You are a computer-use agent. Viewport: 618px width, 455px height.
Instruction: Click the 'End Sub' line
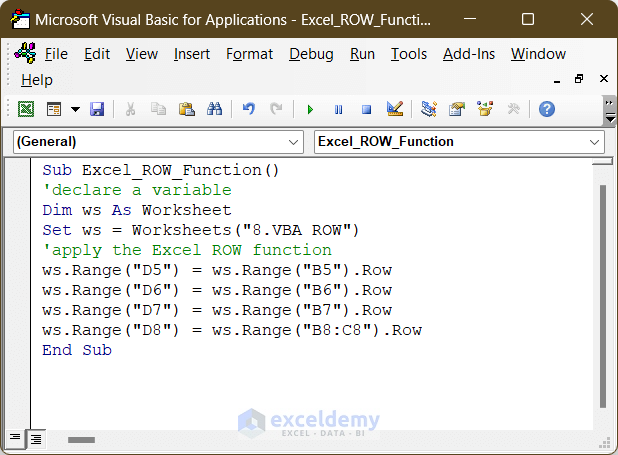pos(77,350)
